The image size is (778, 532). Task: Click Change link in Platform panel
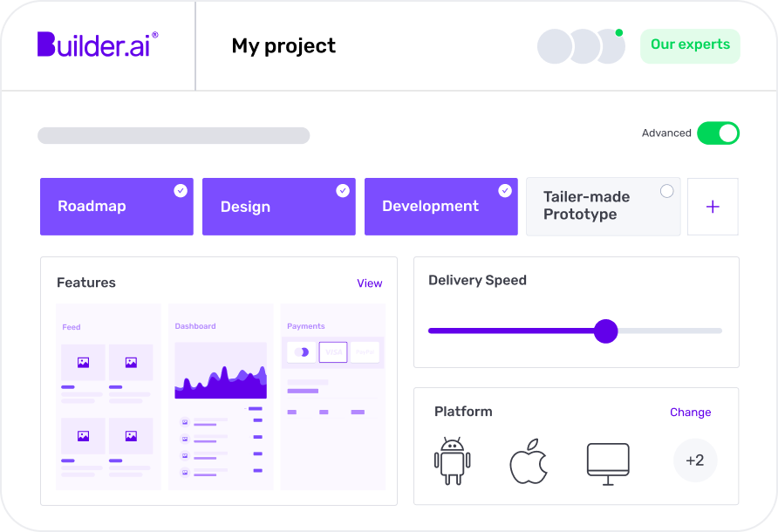pyautogui.click(x=690, y=413)
